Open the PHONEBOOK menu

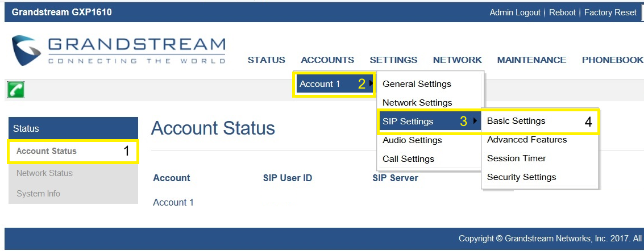coord(612,60)
